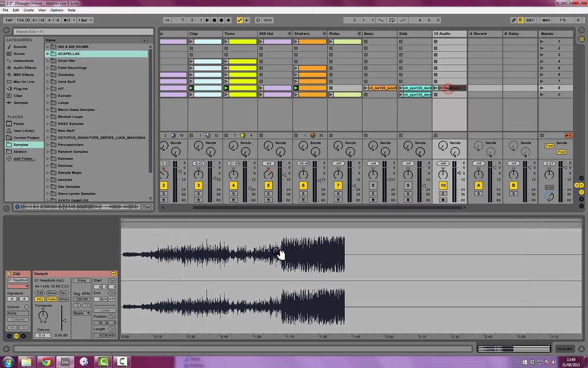588x368 pixels.
Task: Open Packs under Places
Action: click(18, 124)
